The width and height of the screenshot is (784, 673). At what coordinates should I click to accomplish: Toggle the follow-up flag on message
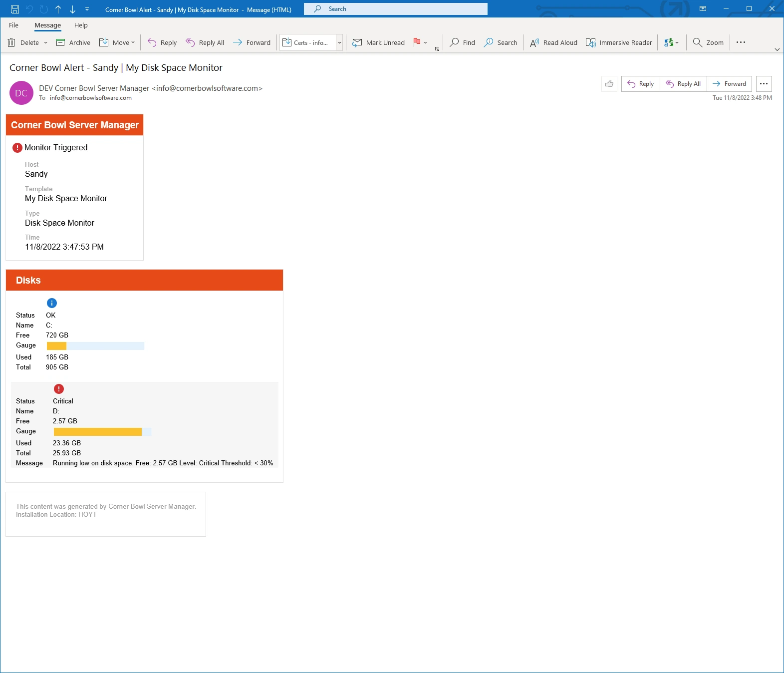click(x=417, y=43)
